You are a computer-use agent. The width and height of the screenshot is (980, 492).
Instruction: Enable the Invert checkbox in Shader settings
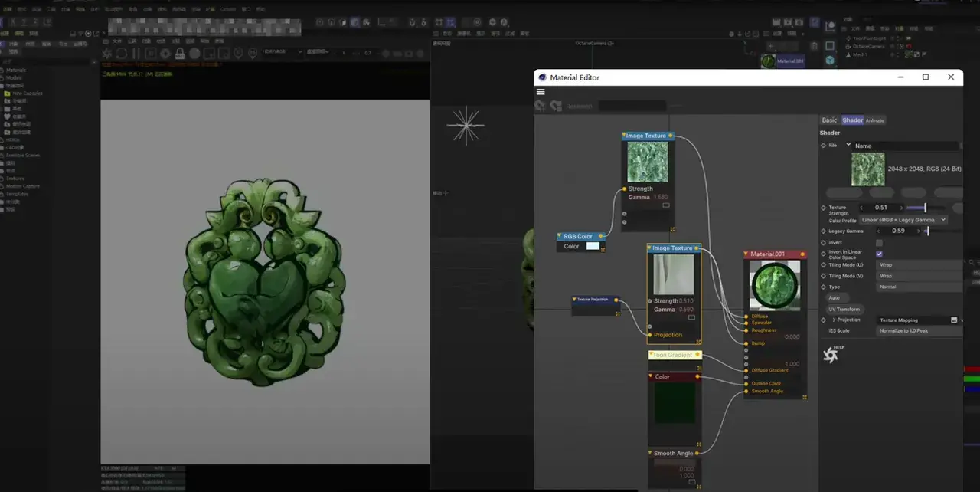click(879, 243)
